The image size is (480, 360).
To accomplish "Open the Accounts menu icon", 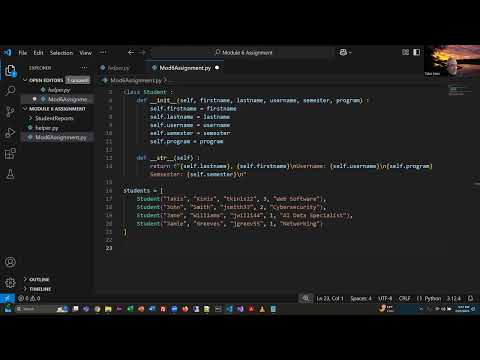I will coord(10,262).
